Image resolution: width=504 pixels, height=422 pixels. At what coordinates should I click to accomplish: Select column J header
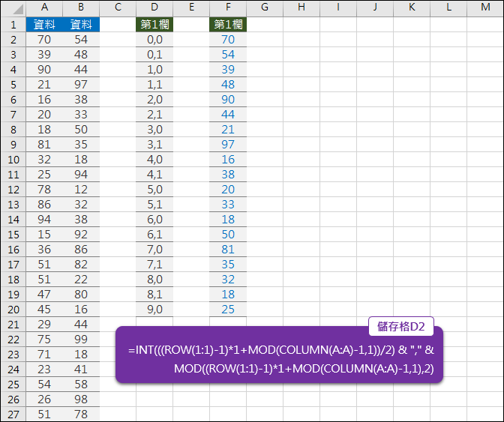(x=375, y=7)
